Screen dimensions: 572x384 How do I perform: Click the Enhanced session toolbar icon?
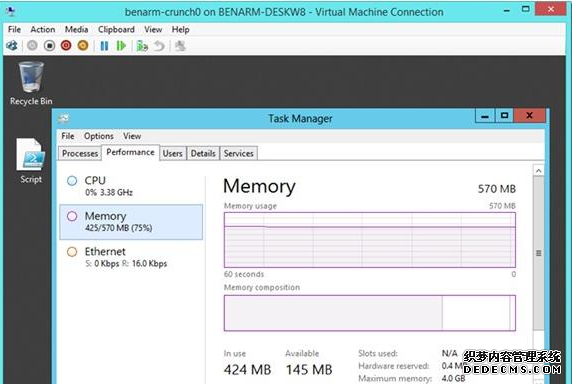pyautogui.click(x=180, y=46)
